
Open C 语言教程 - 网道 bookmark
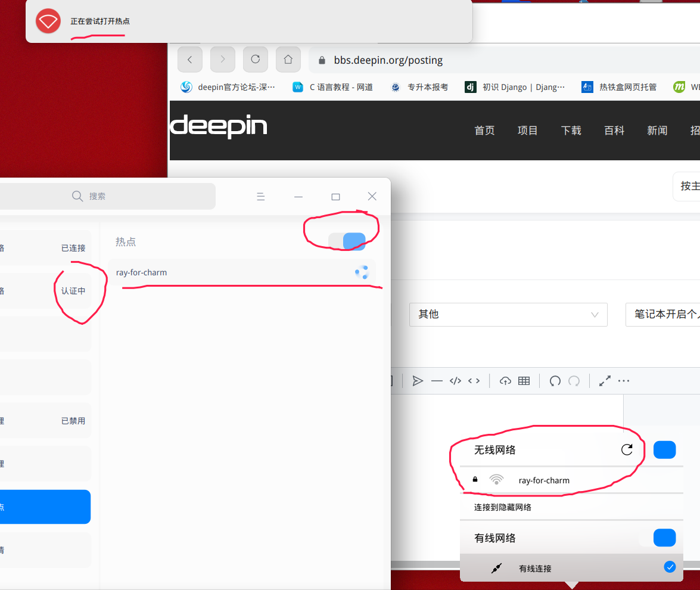point(332,87)
